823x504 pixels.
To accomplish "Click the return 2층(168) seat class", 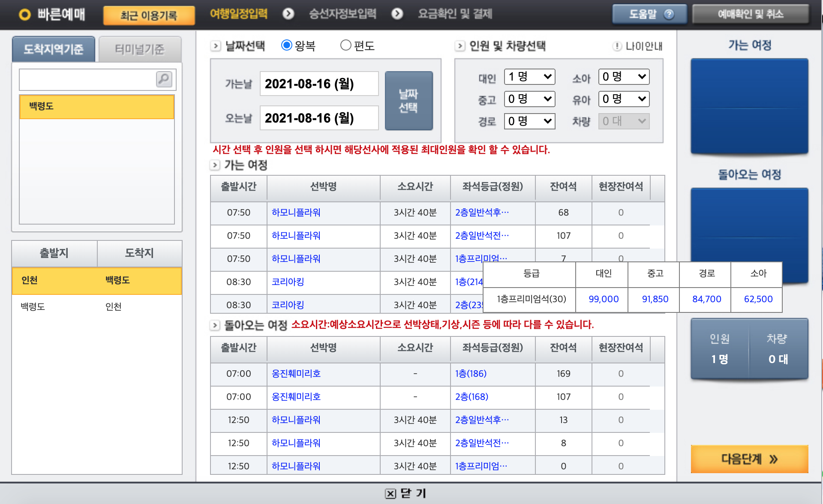I will [472, 397].
